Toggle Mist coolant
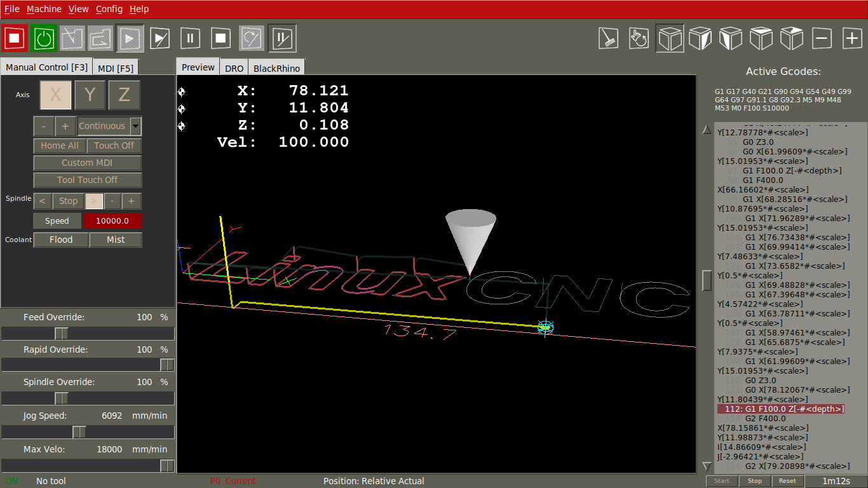Viewport: 868px width, 488px height. click(x=116, y=240)
